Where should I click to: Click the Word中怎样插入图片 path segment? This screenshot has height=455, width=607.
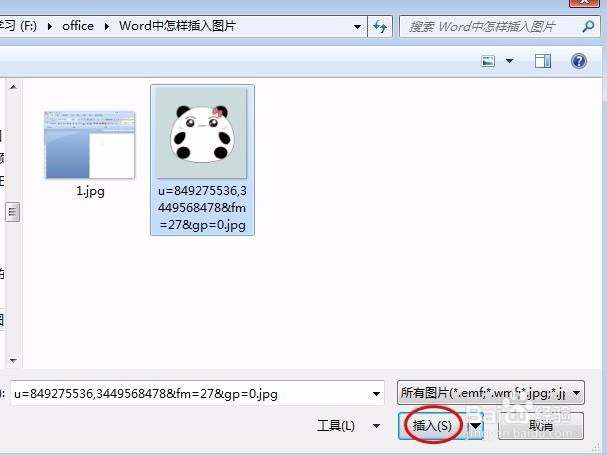point(177,26)
